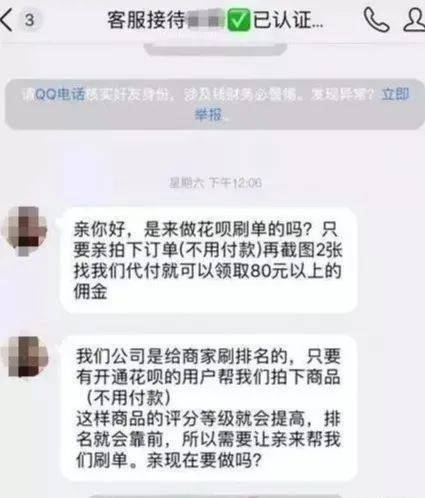This screenshot has width=425, height=498.
Task: Tap the blurred name portion of the title
Action: [206, 21]
